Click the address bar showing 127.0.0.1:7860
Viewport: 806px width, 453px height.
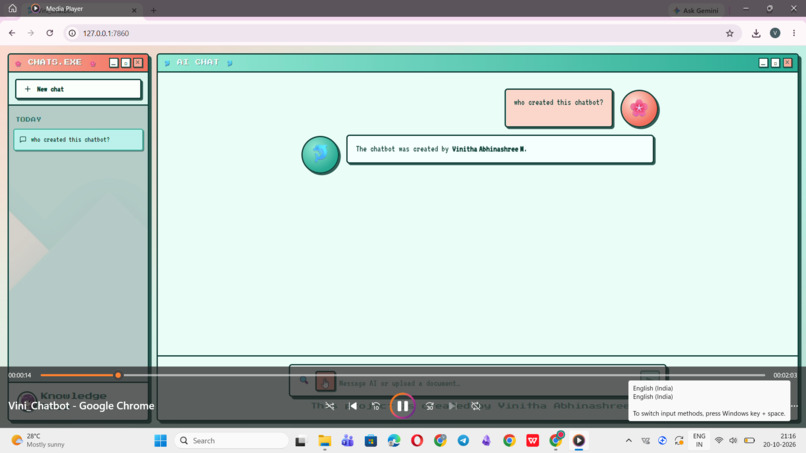tap(401, 33)
